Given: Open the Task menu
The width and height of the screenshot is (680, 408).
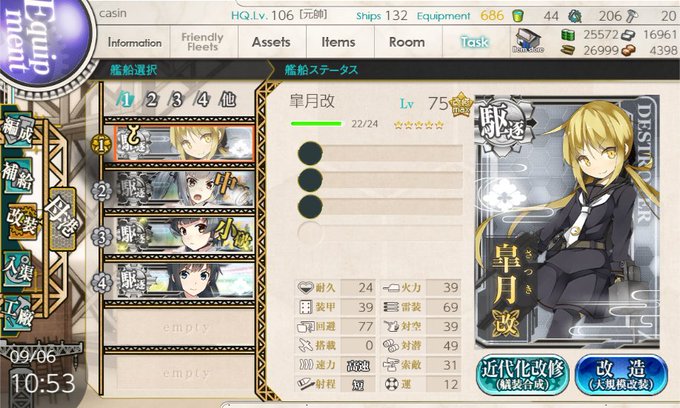Looking at the screenshot, I should pos(474,42).
